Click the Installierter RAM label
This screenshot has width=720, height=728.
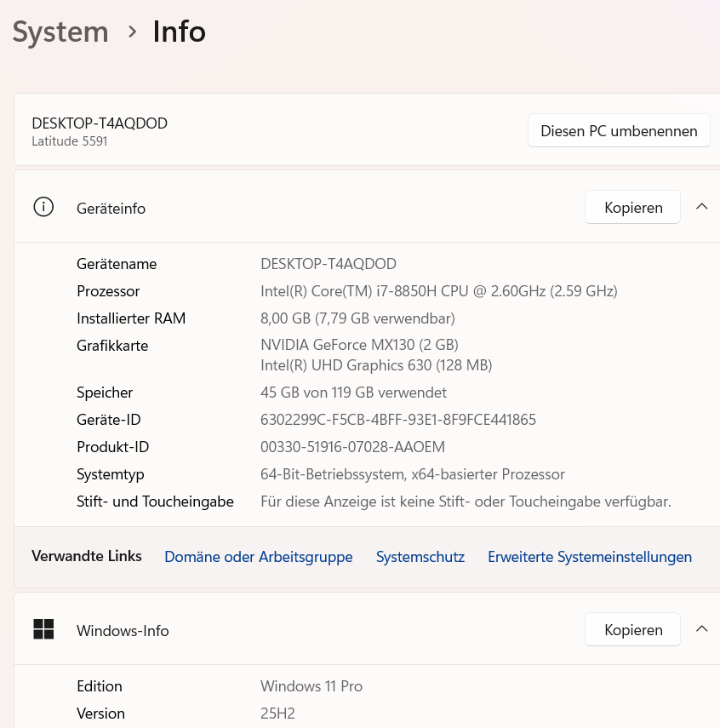tap(131, 318)
